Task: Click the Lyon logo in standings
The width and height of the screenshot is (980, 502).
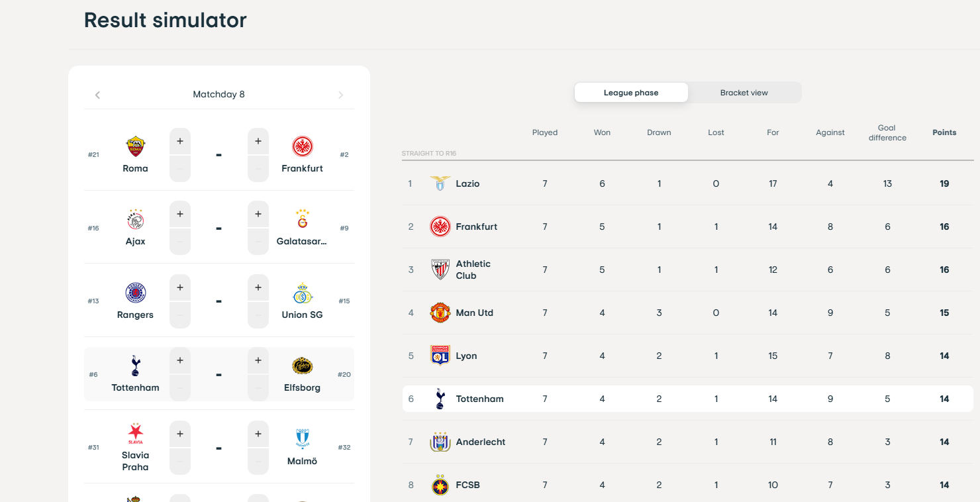Action: pyautogui.click(x=440, y=356)
